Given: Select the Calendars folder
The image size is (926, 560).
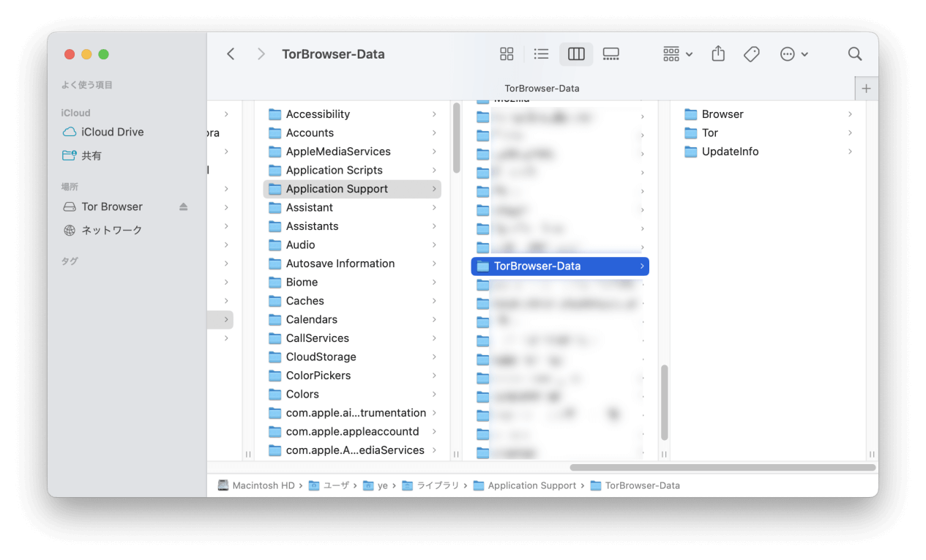Looking at the screenshot, I should click(x=352, y=319).
